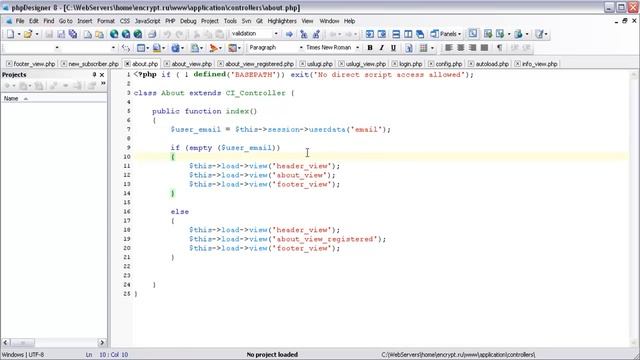The width and height of the screenshot is (640, 360).
Task: Click the horizontal split view icon
Action: tap(396, 34)
